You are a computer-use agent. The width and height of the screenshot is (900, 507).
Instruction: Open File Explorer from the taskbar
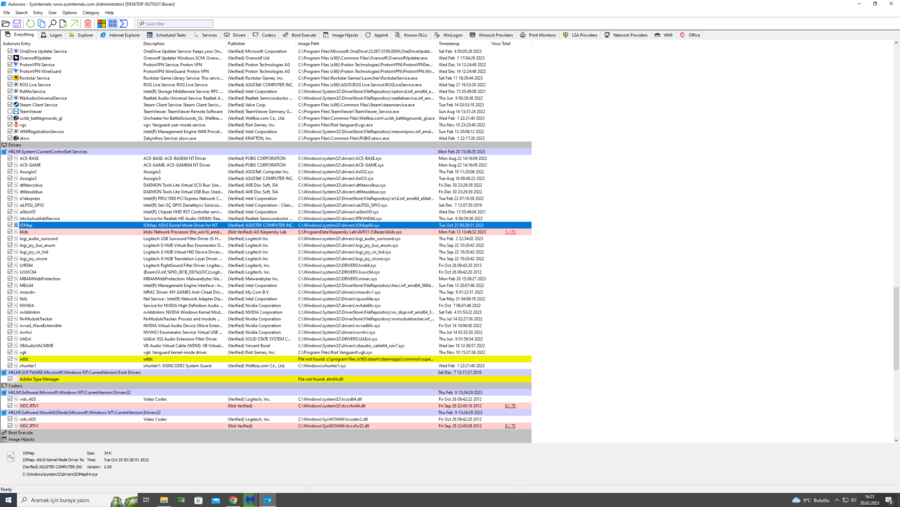[164, 500]
